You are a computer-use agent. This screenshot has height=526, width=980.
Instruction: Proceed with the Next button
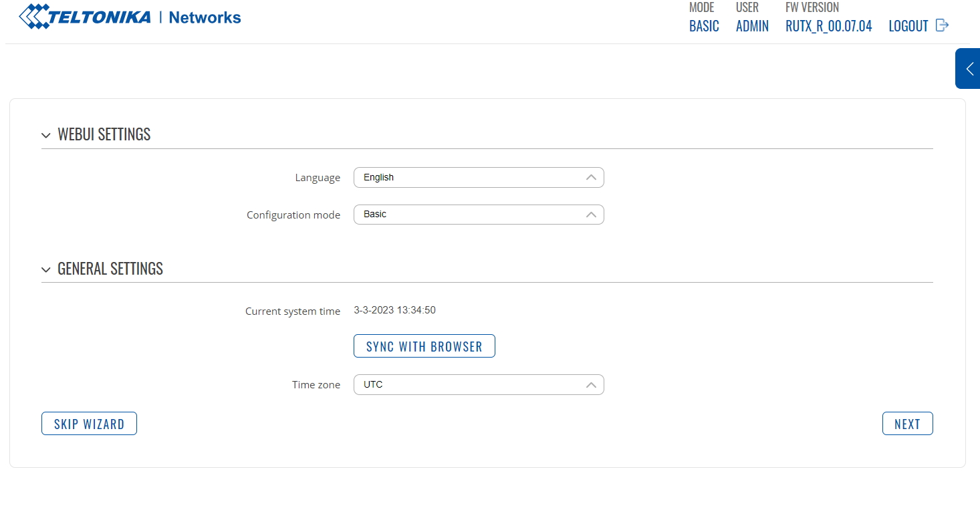click(x=907, y=424)
